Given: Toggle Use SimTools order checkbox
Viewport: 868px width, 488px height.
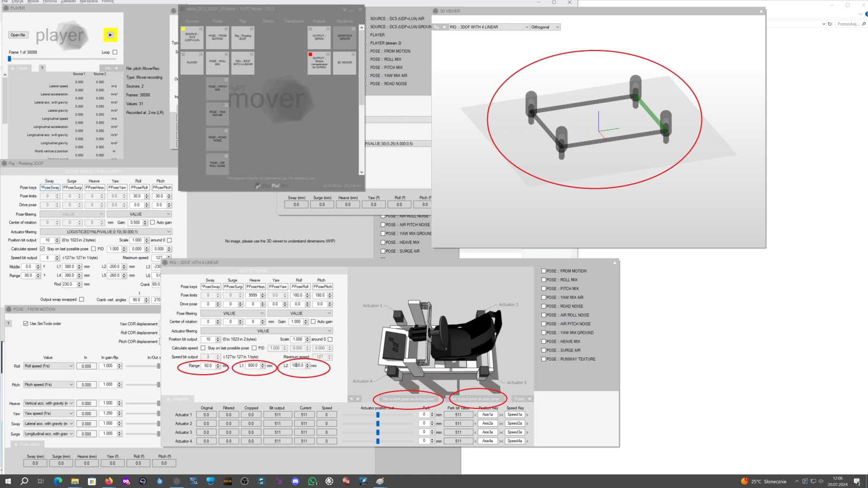Looking at the screenshot, I should 25,324.
